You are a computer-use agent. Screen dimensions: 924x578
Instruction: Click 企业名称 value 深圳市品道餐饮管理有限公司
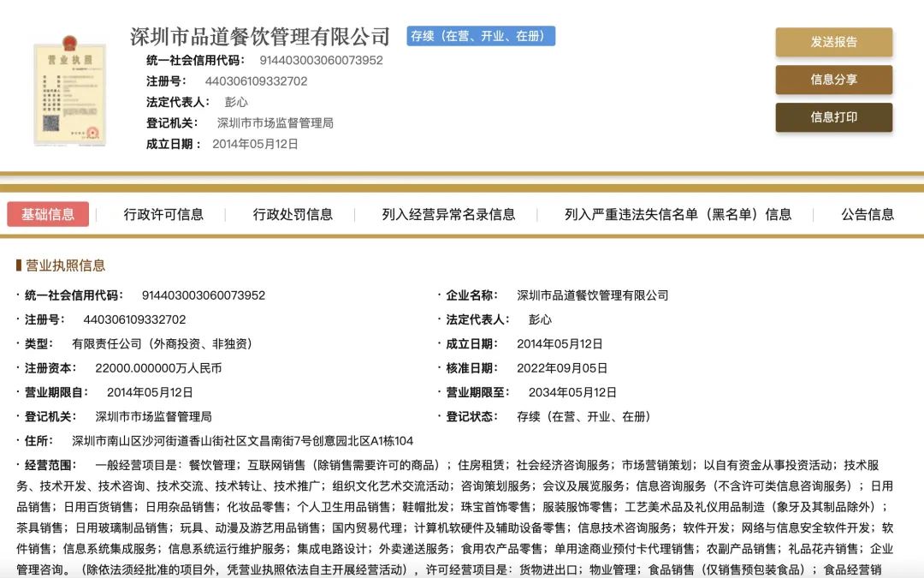pos(593,295)
